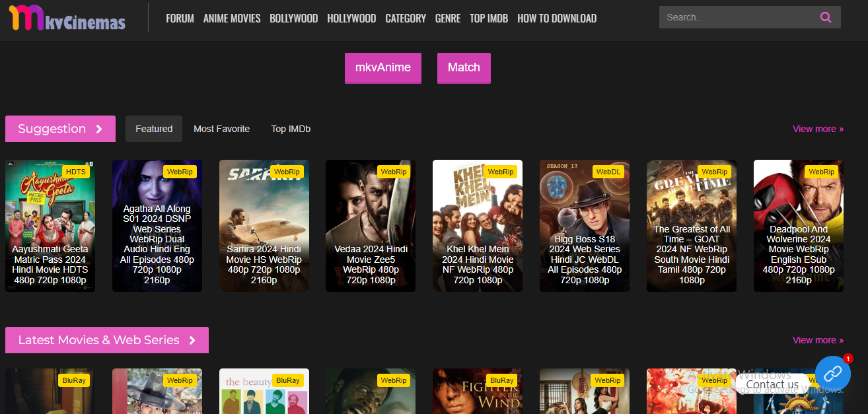The height and width of the screenshot is (414, 868).
Task: Click the Match button
Action: (x=464, y=68)
